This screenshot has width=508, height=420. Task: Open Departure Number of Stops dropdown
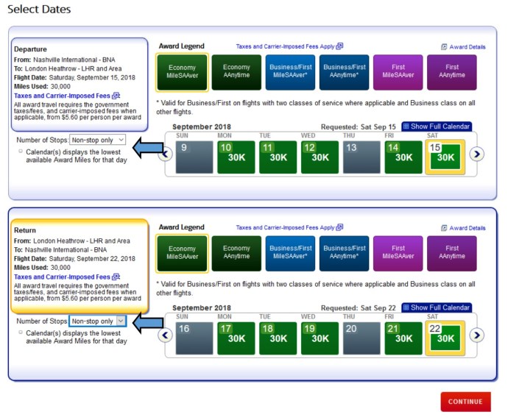[x=98, y=140]
